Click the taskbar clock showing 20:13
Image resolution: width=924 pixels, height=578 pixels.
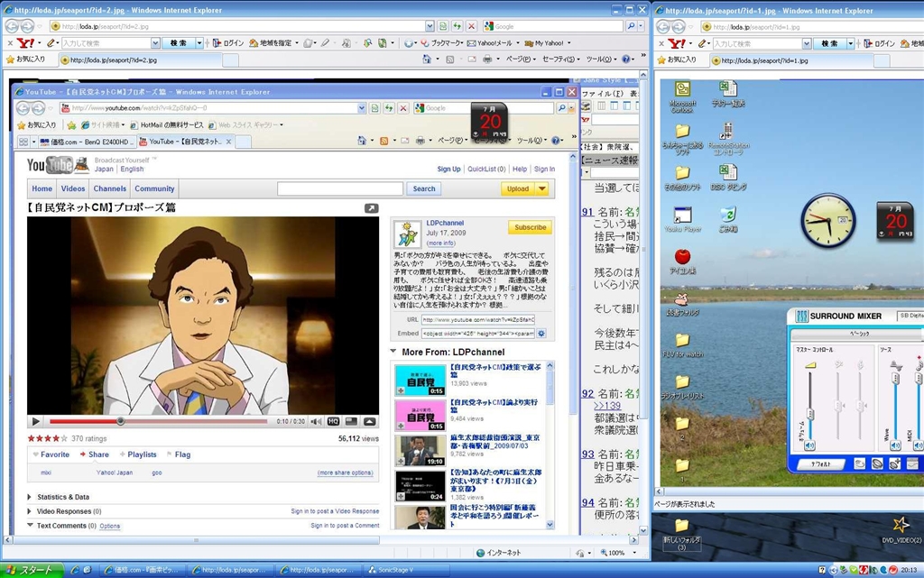(908, 570)
